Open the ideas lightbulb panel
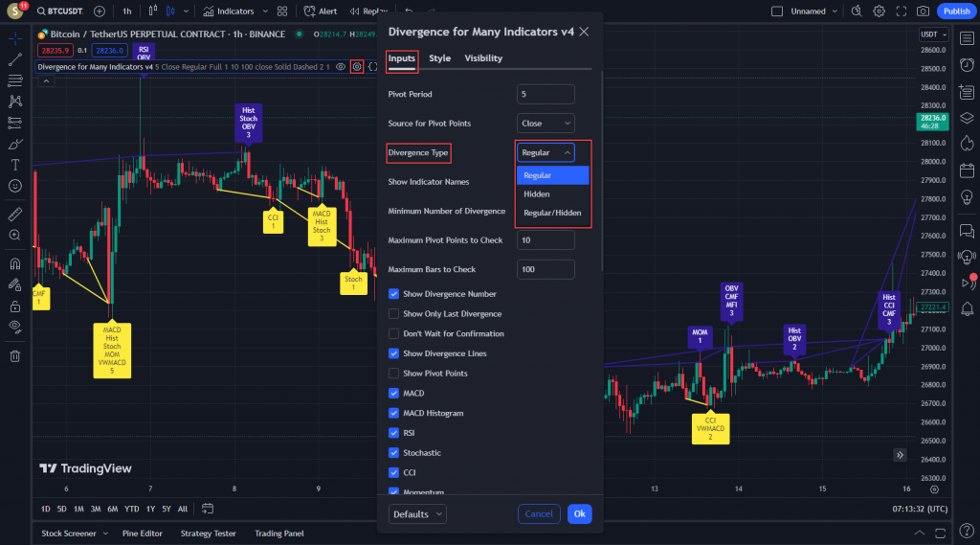Viewport: 980px width, 545px height. pyautogui.click(x=967, y=197)
